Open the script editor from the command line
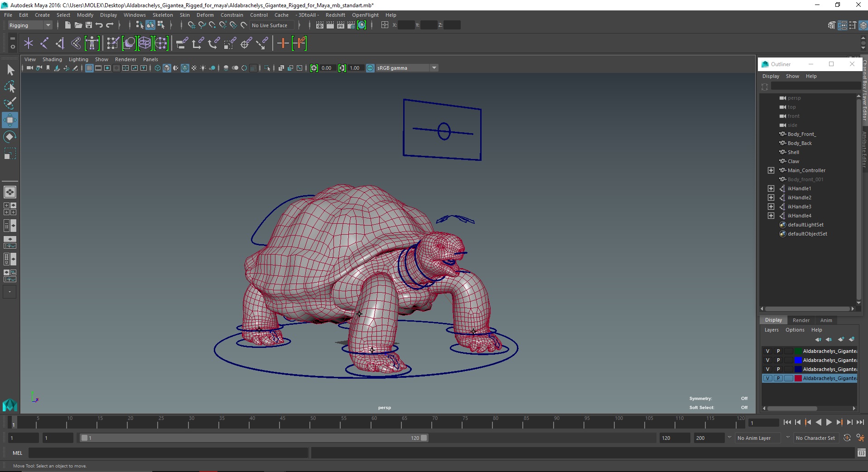The height and width of the screenshot is (472, 868). click(x=861, y=453)
